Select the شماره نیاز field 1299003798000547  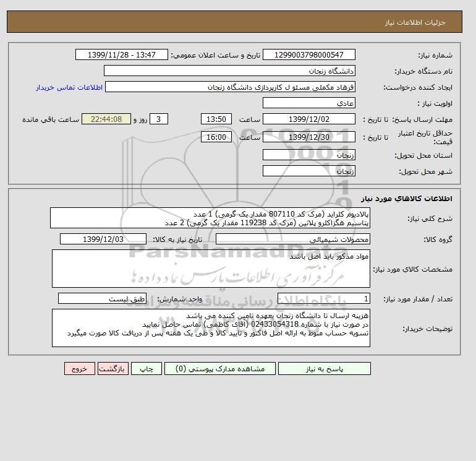click(308, 54)
